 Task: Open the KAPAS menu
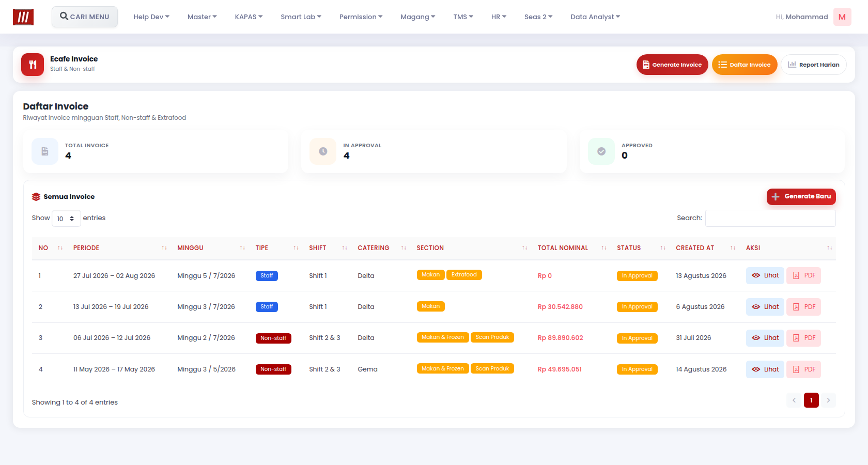tap(249, 17)
